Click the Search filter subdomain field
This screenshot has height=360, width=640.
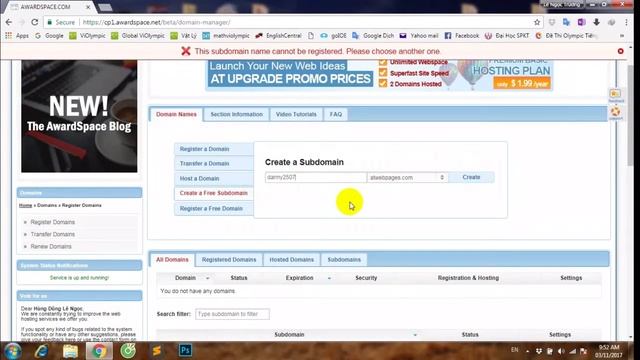(232, 314)
